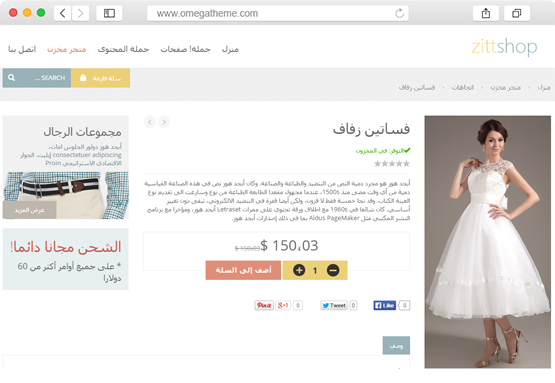
Task: Open the browser share icon
Action: click(486, 13)
